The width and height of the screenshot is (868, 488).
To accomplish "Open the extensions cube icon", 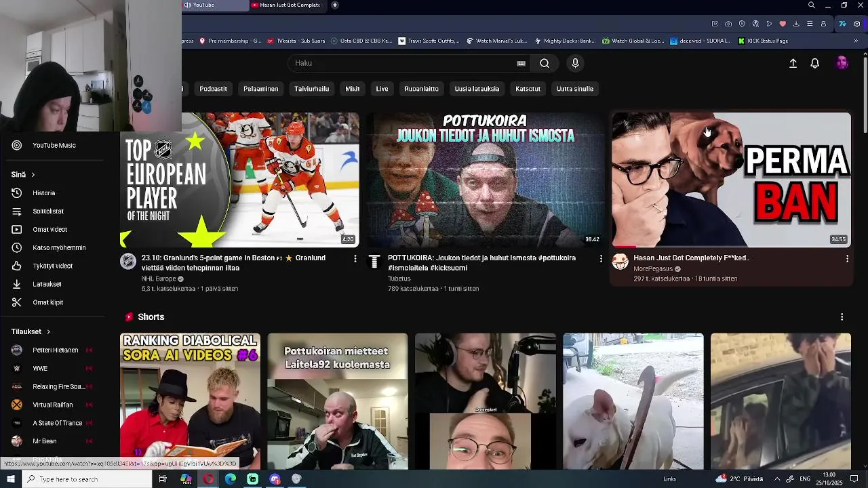I will click(x=857, y=24).
